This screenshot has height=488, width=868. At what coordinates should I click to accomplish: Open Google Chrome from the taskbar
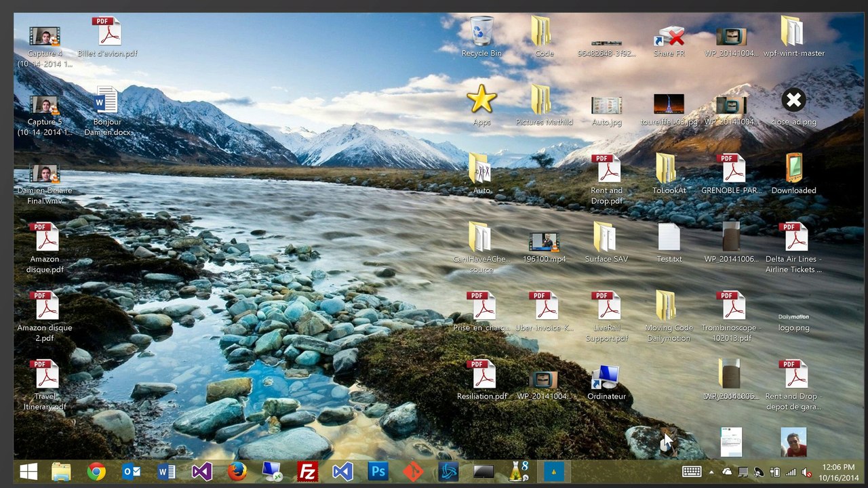pyautogui.click(x=96, y=471)
